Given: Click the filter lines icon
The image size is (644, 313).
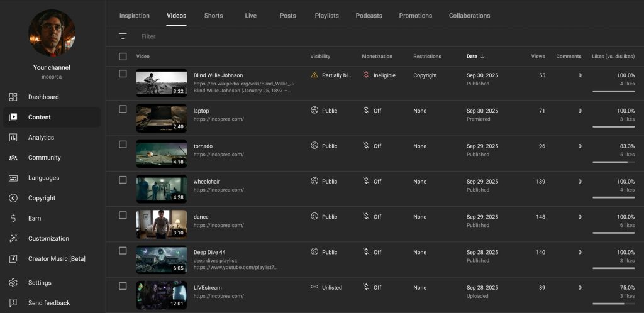Looking at the screenshot, I should point(123,36).
